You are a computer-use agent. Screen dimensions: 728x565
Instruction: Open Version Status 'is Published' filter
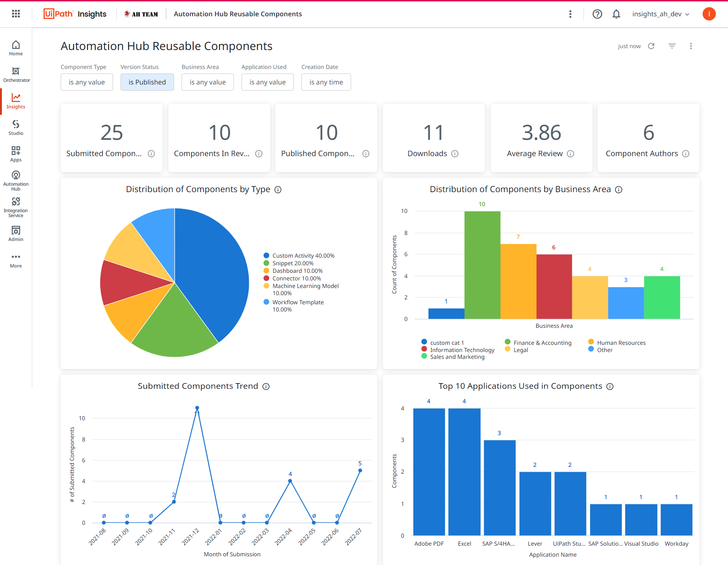point(147,82)
